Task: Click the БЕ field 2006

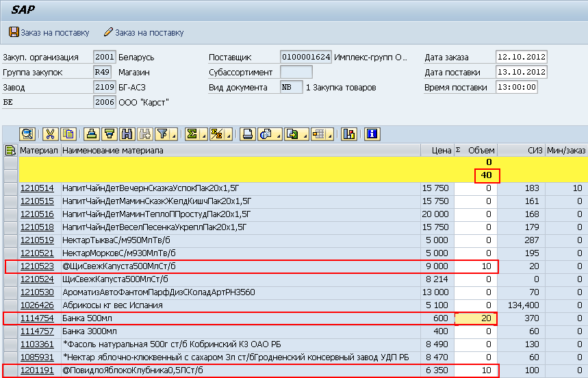Action: click(x=104, y=102)
